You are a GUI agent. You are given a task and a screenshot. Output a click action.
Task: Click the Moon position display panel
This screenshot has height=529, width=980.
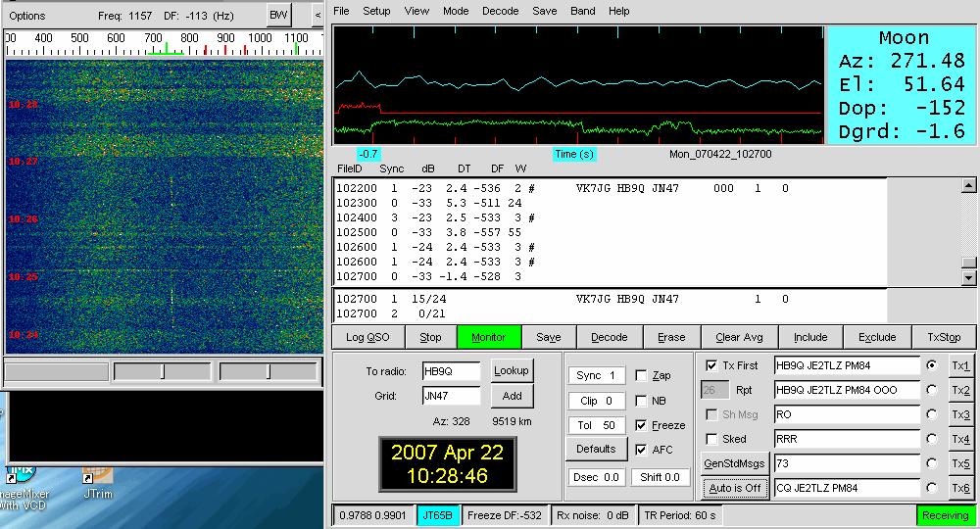[903, 84]
